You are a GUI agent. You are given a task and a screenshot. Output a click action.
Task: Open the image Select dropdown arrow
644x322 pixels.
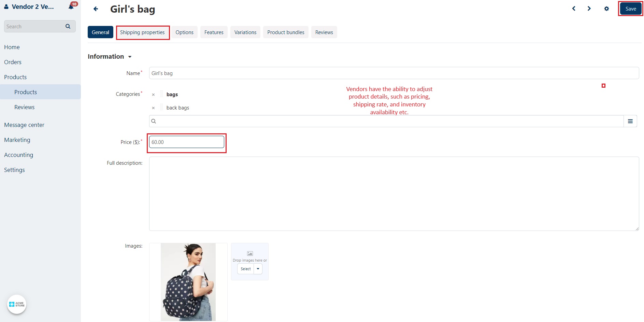[x=258, y=269]
